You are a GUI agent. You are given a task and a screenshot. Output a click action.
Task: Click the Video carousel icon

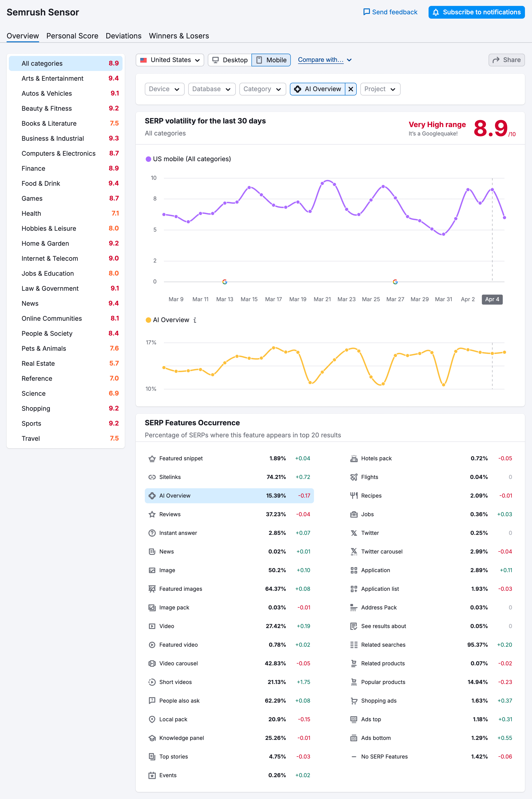(x=152, y=664)
